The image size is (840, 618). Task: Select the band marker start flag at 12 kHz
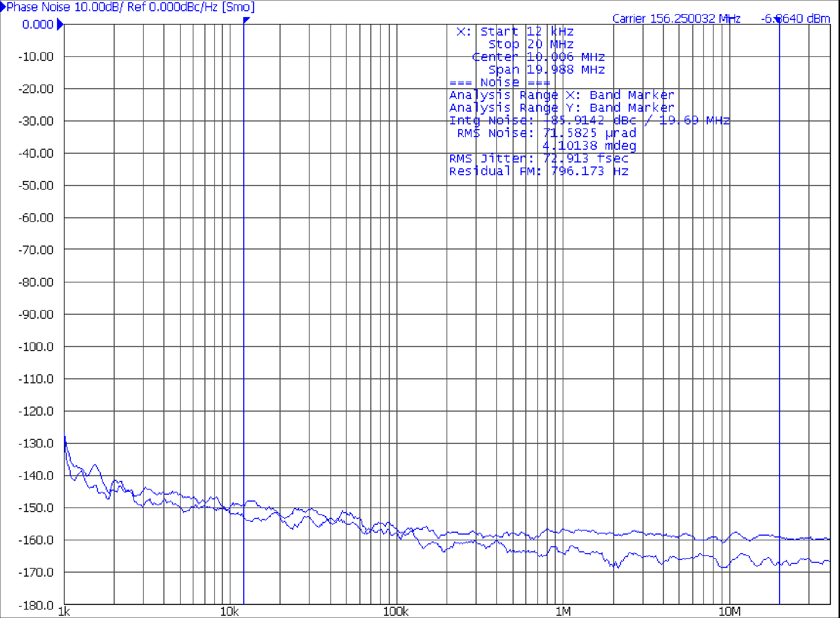pyautogui.click(x=246, y=20)
